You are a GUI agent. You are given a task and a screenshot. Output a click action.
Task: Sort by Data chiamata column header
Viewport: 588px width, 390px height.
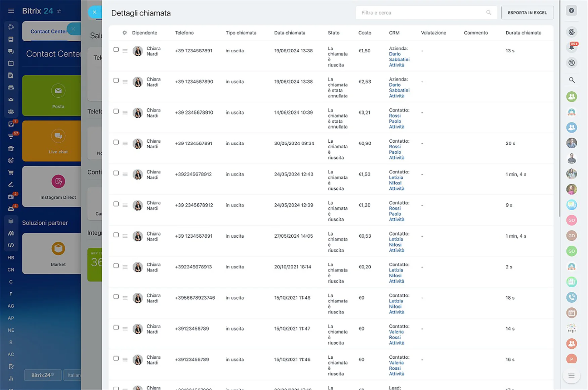[x=289, y=33]
